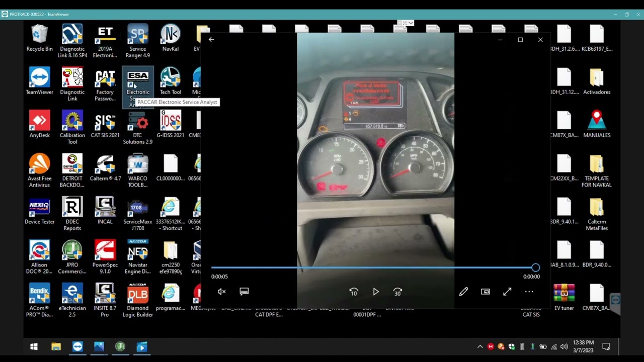Open the NavKal desktop icon
Screen dimensions: 644x362
[x=170, y=38]
